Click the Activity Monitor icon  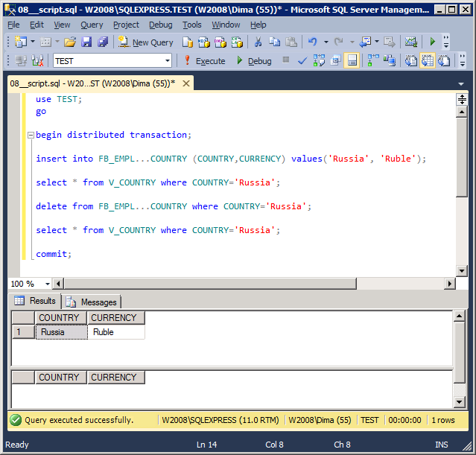coord(410,42)
